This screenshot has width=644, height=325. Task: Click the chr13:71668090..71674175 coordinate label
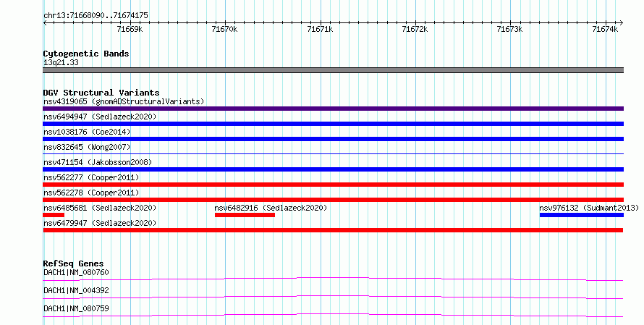pyautogui.click(x=96, y=16)
